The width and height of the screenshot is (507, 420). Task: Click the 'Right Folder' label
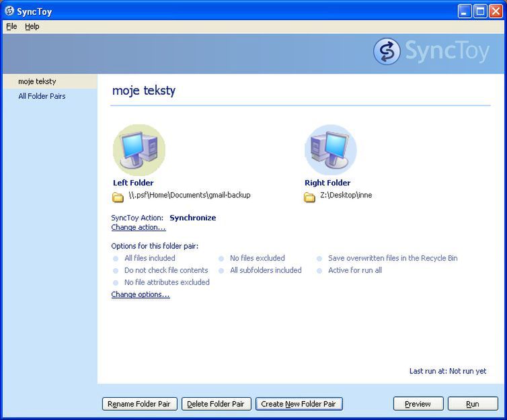[327, 183]
